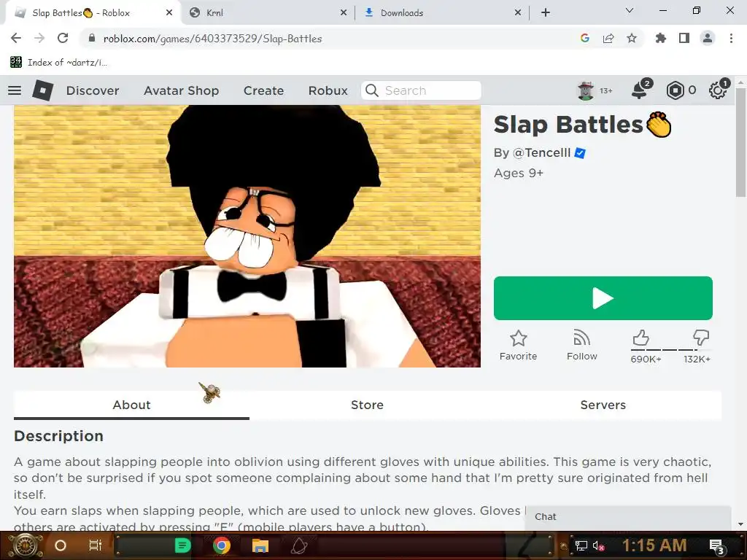Open the Robux page
Image resolution: width=747 pixels, height=560 pixels.
tap(328, 90)
